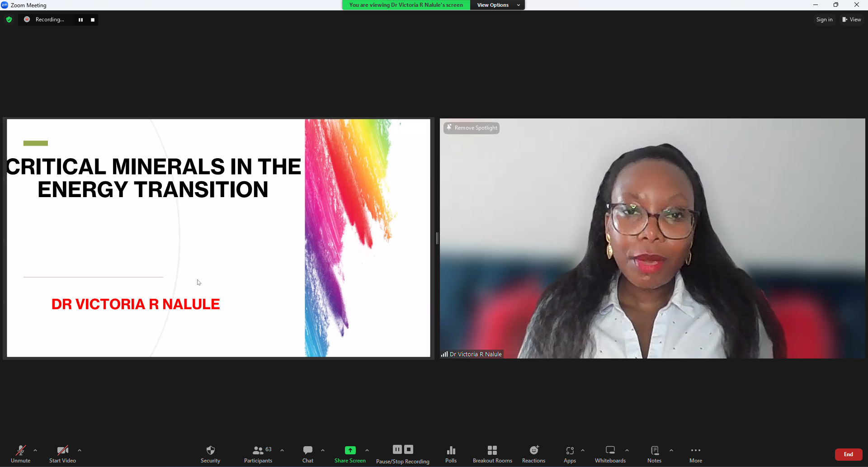Viewport: 868px width, 467px height.
Task: Click the divider between slide and video
Action: [x=437, y=238]
